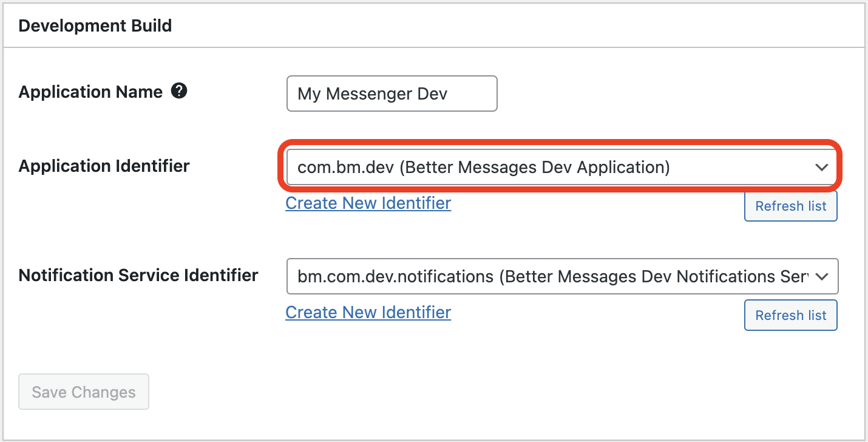Click the Application Name help question-mark icon
Image resolution: width=868 pixels, height=442 pixels.
tap(179, 91)
